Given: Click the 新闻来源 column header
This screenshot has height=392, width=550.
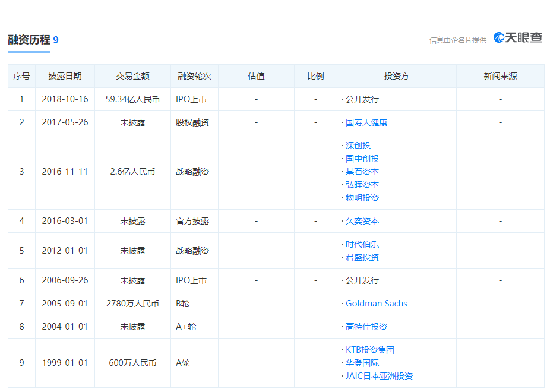Looking at the screenshot, I should point(500,76).
